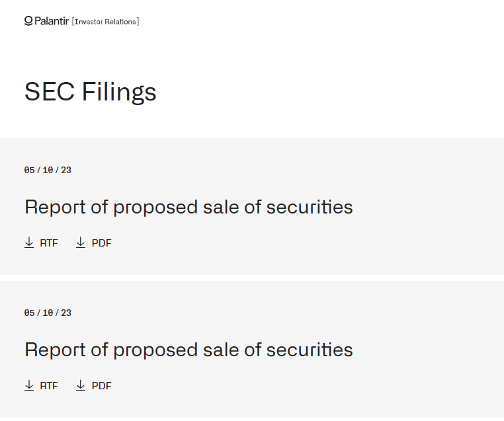The height and width of the screenshot is (421, 504).
Task: Click the download arrow beside first filing's RTF
Action: coord(29,243)
